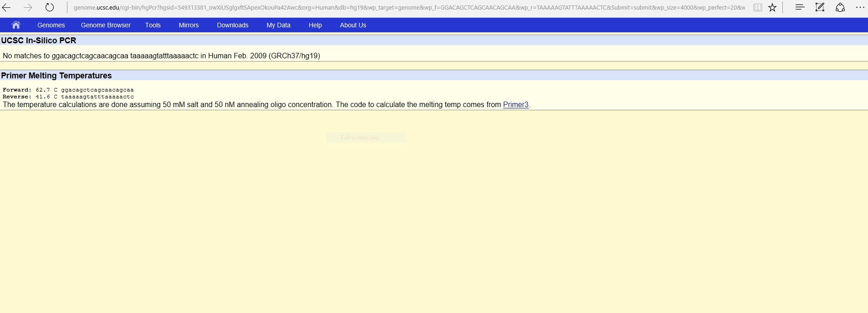
Task: Open the My Data menu
Action: click(278, 25)
